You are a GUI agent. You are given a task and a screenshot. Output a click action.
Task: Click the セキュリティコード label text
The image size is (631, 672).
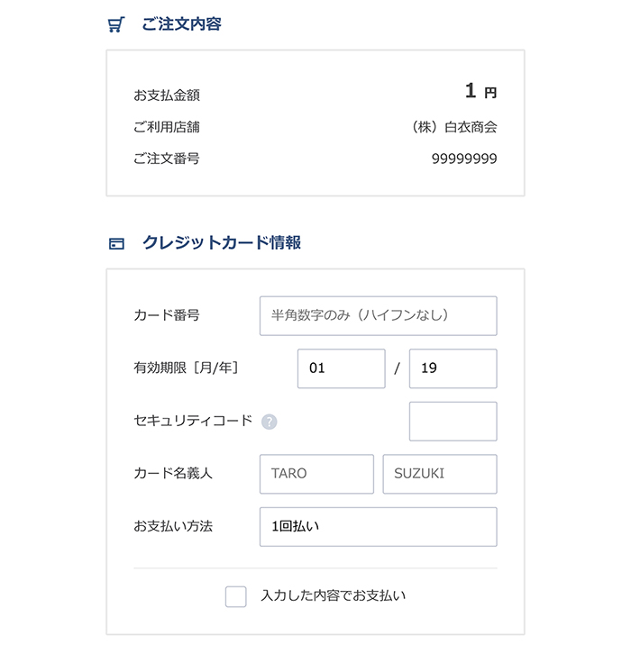pyautogui.click(x=193, y=421)
